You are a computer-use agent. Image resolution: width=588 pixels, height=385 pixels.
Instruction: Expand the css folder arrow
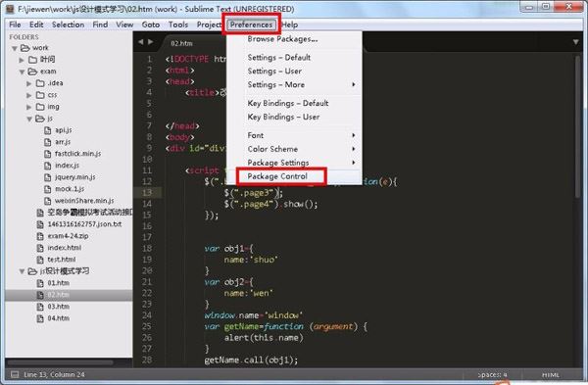click(29, 95)
